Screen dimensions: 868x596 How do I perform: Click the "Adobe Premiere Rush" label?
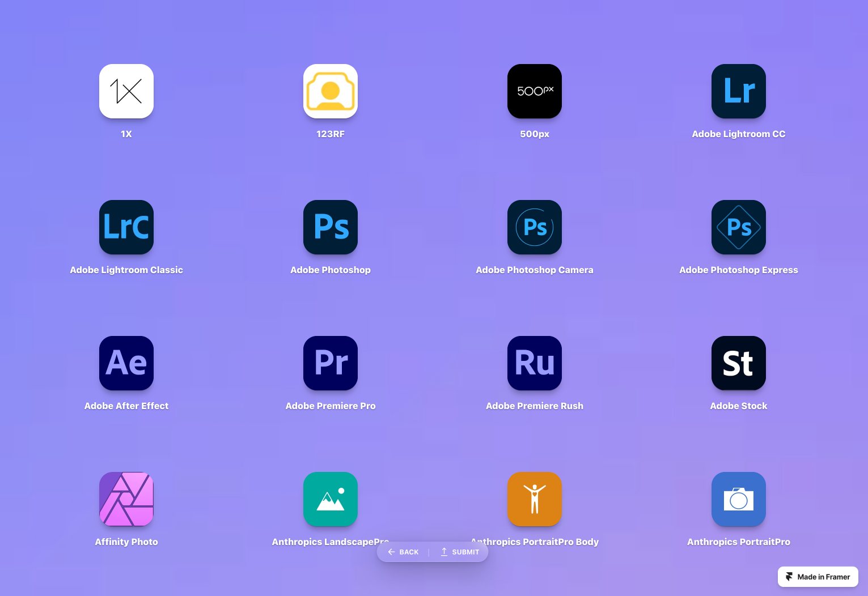pos(535,406)
